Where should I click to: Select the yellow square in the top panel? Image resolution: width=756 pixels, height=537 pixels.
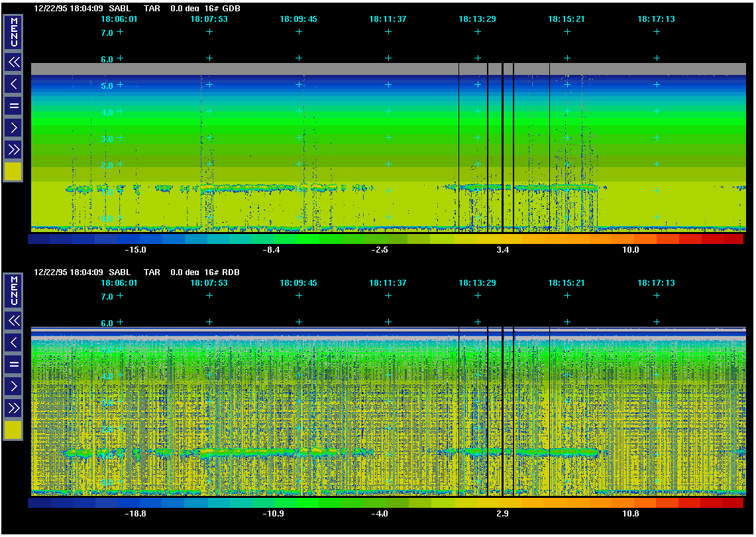click(x=13, y=172)
